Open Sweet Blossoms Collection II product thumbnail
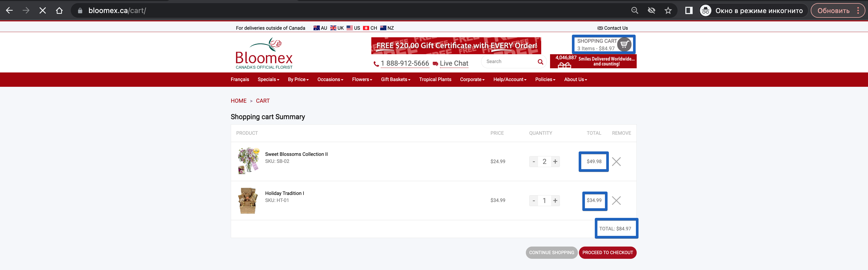 [x=249, y=161]
